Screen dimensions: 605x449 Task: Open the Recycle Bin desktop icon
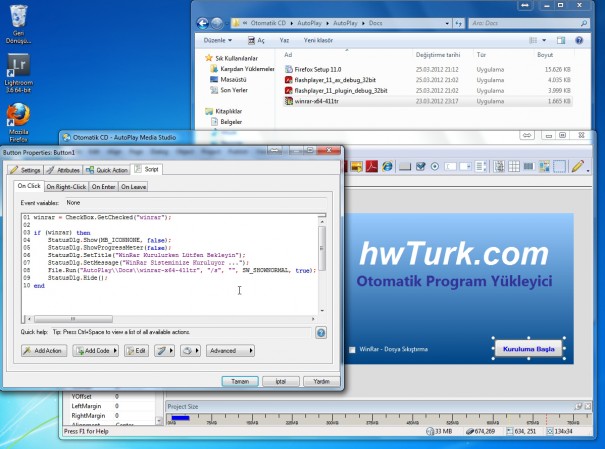tap(19, 24)
